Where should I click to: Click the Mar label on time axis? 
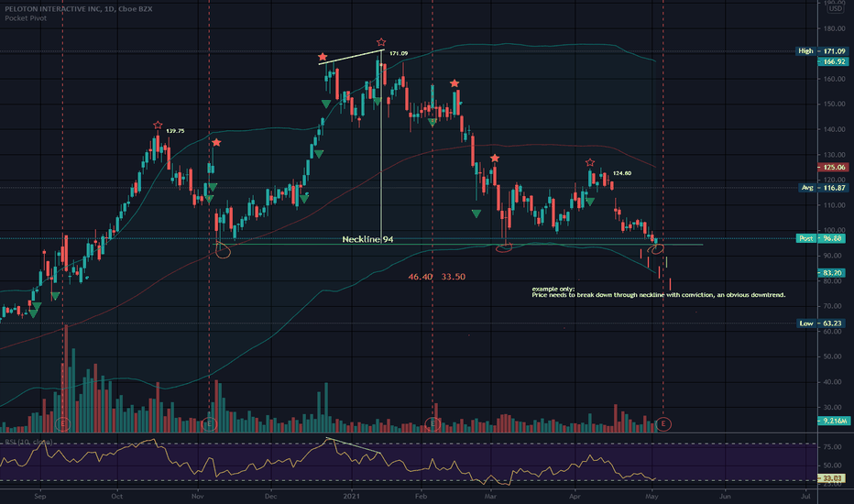pyautogui.click(x=490, y=497)
